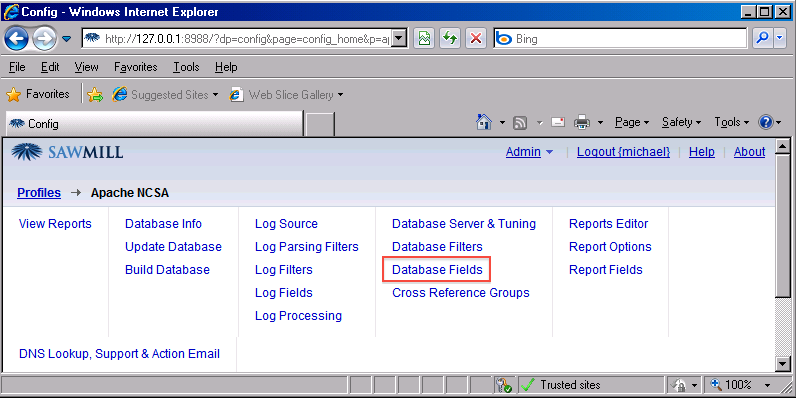Open Database Server & Tuning link
Viewport: 796px width, 398px height.
[464, 224]
